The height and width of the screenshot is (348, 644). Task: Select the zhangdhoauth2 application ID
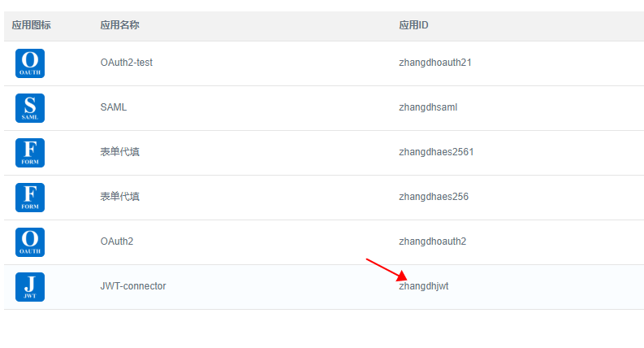[432, 241]
